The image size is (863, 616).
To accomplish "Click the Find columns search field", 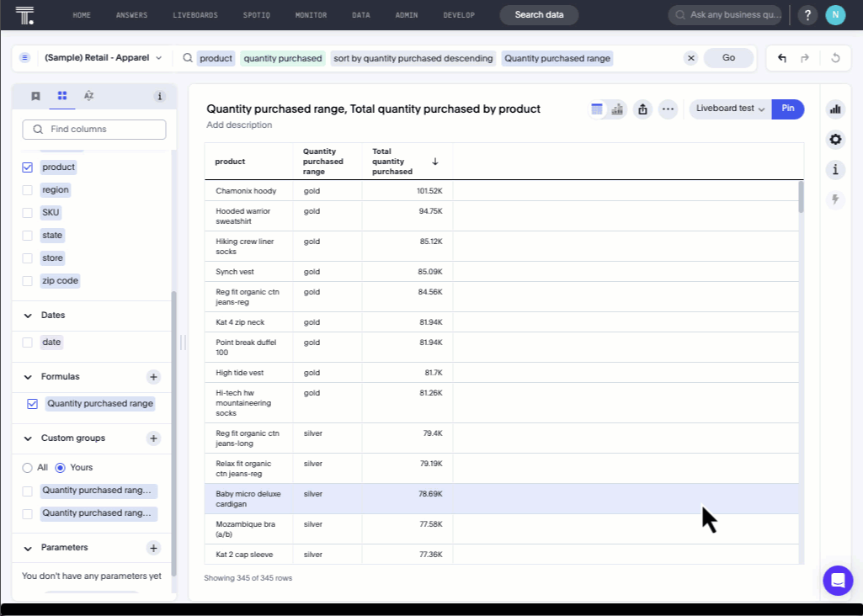I will 93,129.
